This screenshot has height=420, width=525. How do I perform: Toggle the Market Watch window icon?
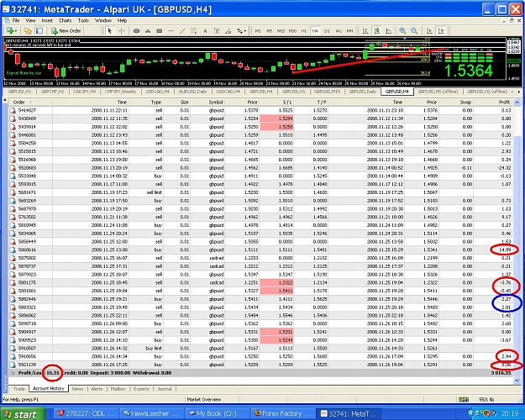click(x=39, y=31)
